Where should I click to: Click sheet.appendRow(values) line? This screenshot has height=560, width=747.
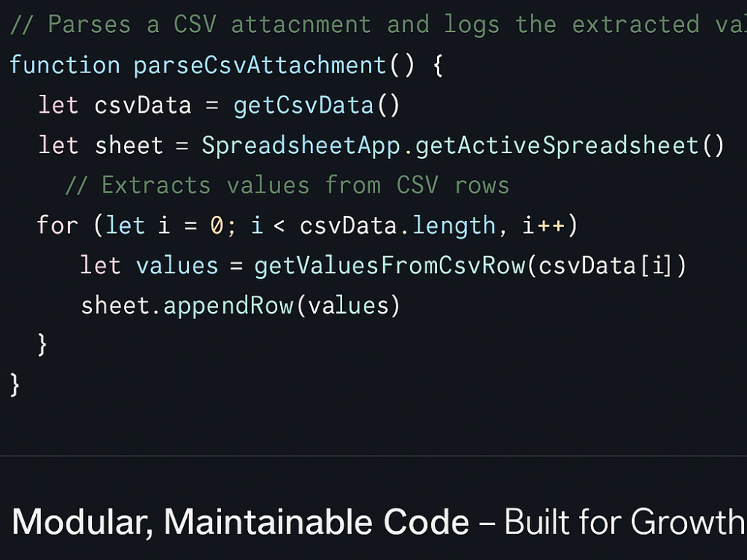pyautogui.click(x=240, y=305)
